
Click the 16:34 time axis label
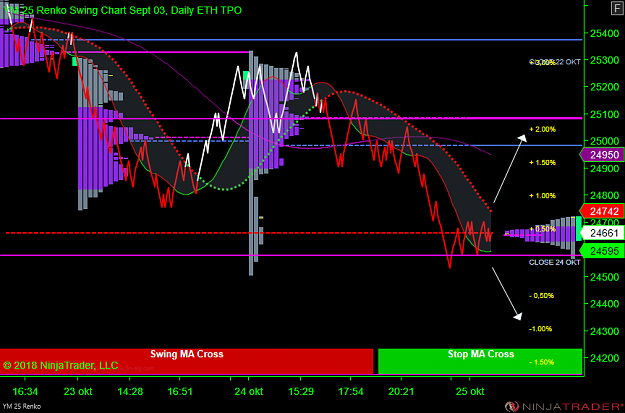click(26, 391)
